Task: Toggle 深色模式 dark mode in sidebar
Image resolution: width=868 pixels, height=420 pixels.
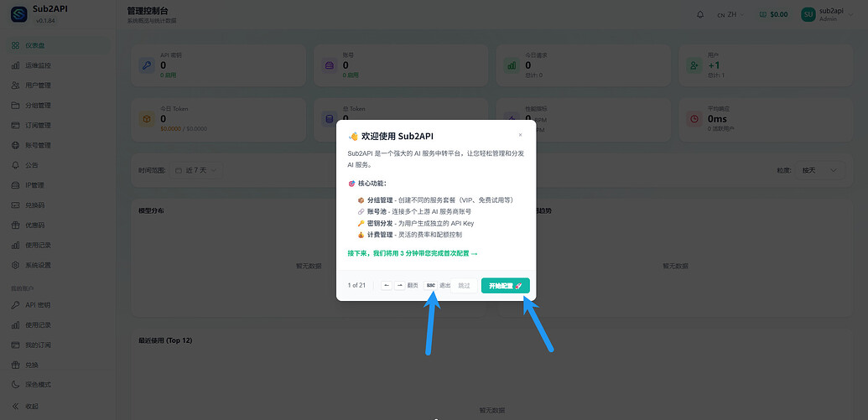Action: click(58, 385)
